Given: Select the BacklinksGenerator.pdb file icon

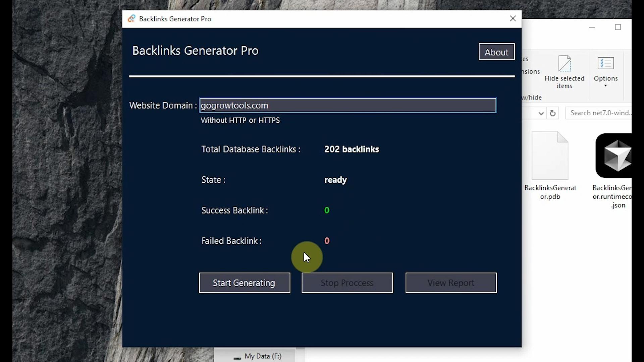Looking at the screenshot, I should click(x=550, y=156).
